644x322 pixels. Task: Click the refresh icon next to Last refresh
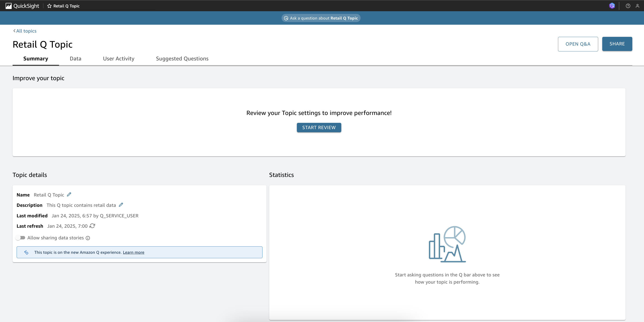coord(92,226)
